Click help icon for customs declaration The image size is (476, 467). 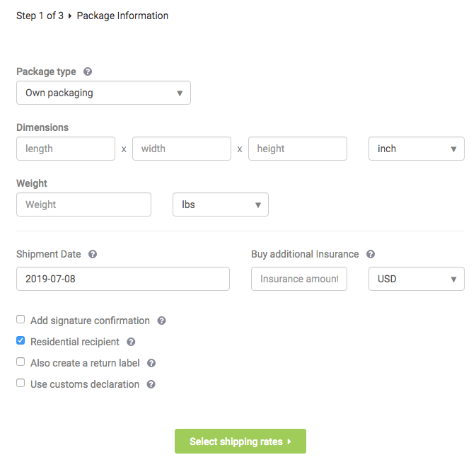tap(151, 384)
